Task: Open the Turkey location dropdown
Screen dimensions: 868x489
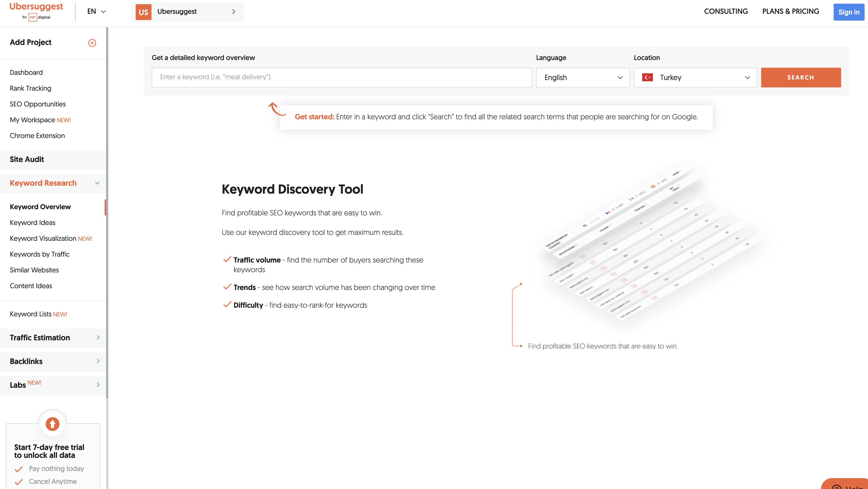Action: pos(695,78)
